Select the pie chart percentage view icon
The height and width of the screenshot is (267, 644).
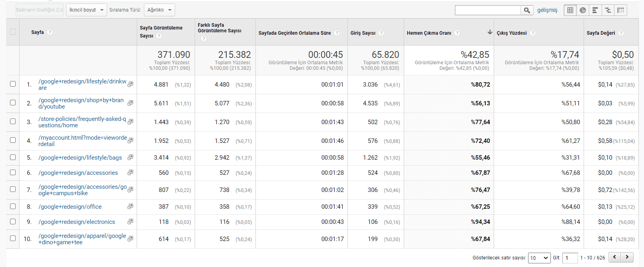pyautogui.click(x=583, y=10)
